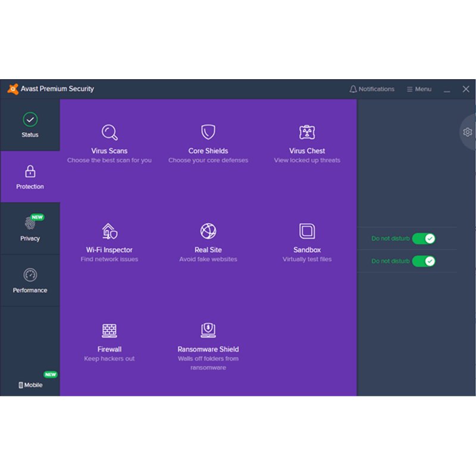Open the Ransomware Shield icon
476x476 pixels.
pyautogui.click(x=208, y=330)
